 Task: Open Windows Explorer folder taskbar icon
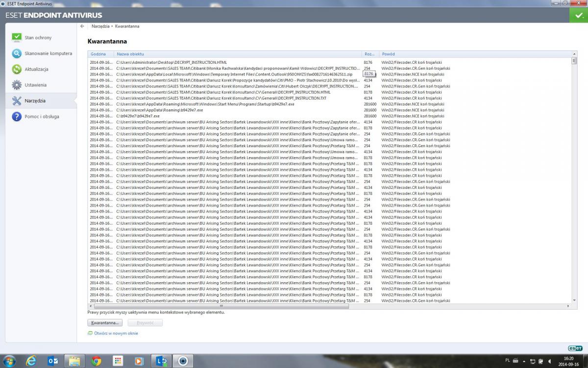pos(74,361)
